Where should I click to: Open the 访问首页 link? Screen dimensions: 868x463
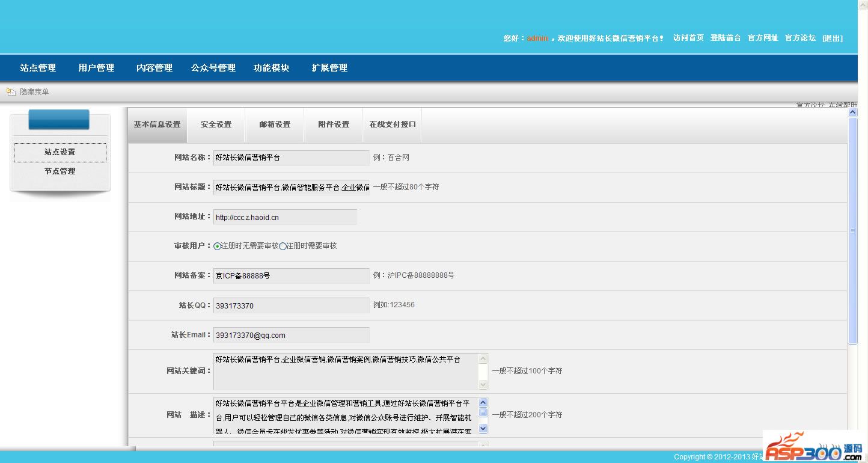(x=688, y=38)
